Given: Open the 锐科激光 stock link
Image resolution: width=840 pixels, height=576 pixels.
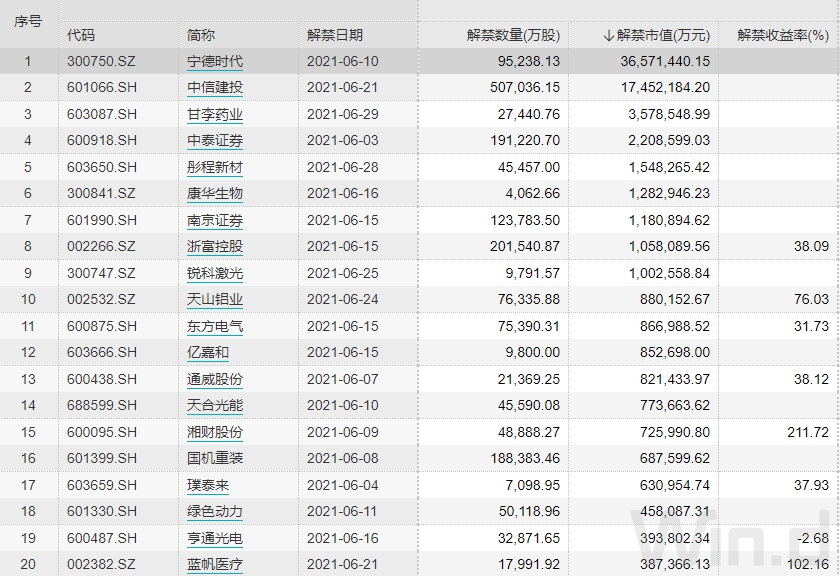Looking at the screenshot, I should pos(215,273).
